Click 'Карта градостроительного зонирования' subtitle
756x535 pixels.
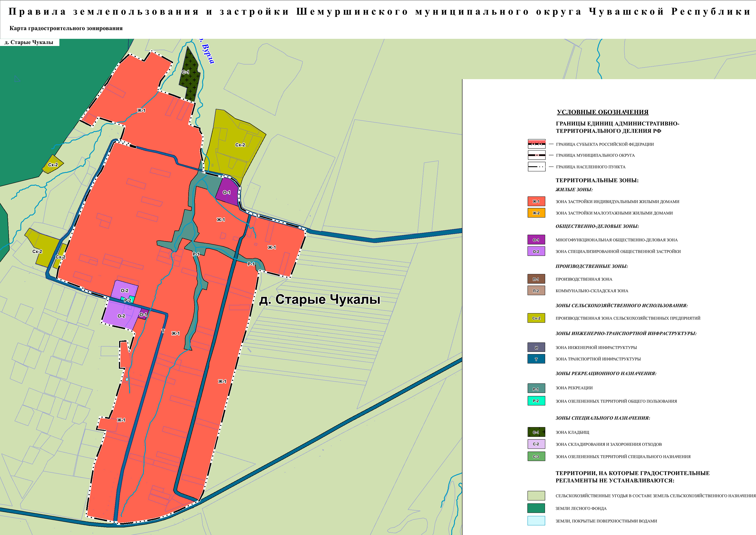(66, 28)
